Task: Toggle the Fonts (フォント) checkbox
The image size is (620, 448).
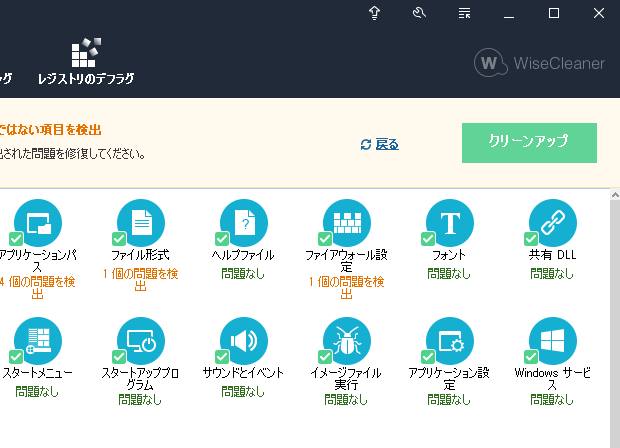Action: tap(428, 239)
